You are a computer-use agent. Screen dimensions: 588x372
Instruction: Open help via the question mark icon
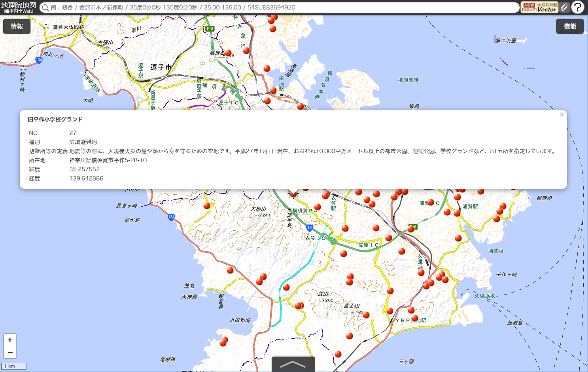point(578,8)
